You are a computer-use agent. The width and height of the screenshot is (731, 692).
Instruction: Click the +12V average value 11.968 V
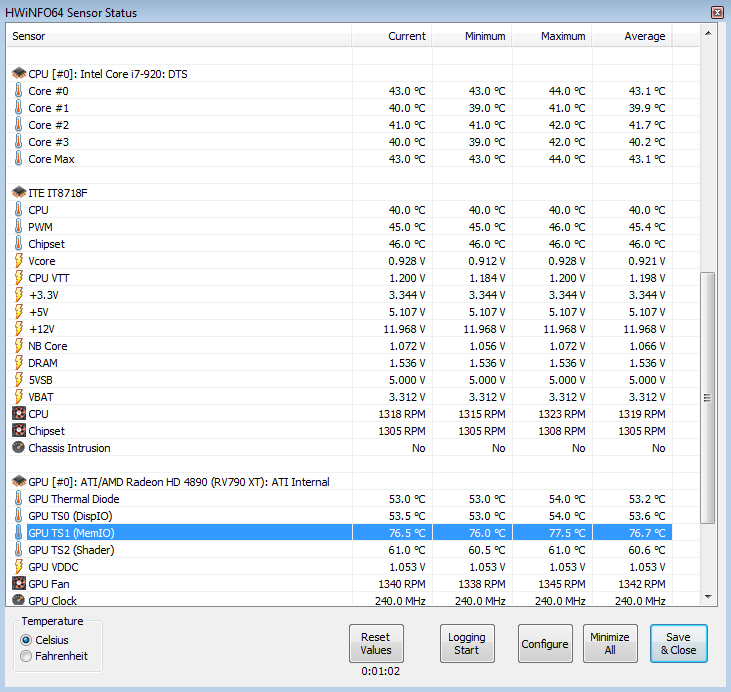pyautogui.click(x=644, y=329)
